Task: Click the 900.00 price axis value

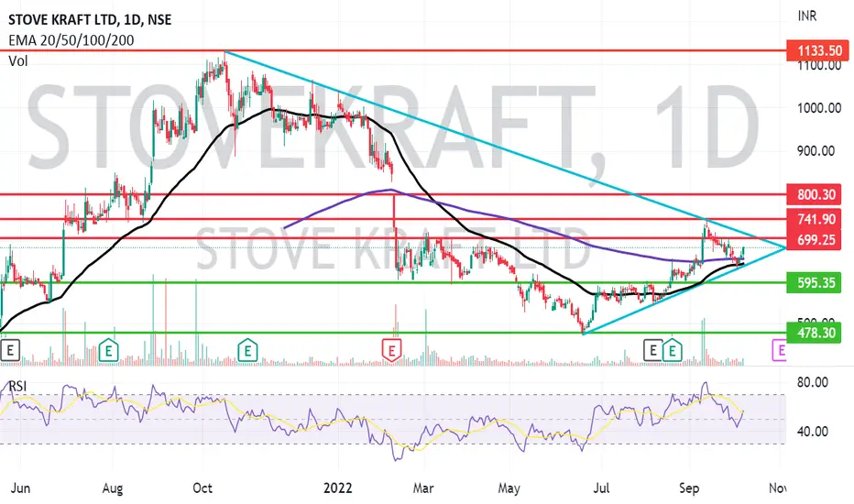Action: (816, 151)
